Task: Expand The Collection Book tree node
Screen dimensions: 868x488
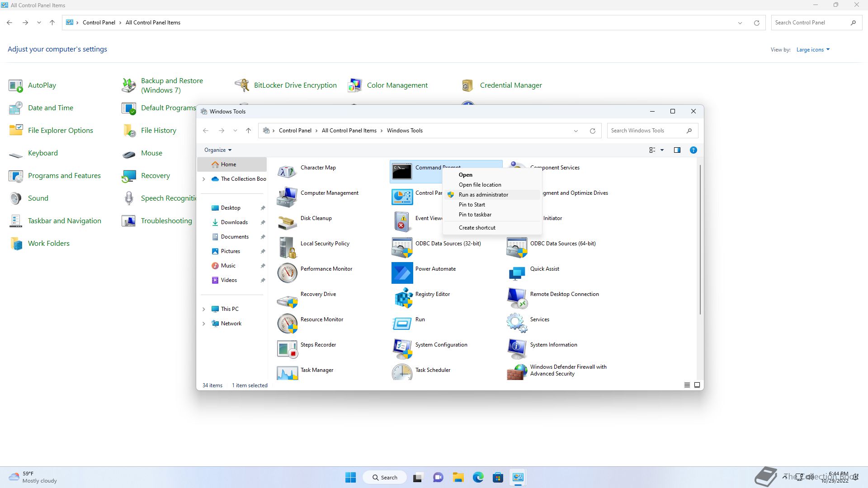Action: (x=203, y=179)
